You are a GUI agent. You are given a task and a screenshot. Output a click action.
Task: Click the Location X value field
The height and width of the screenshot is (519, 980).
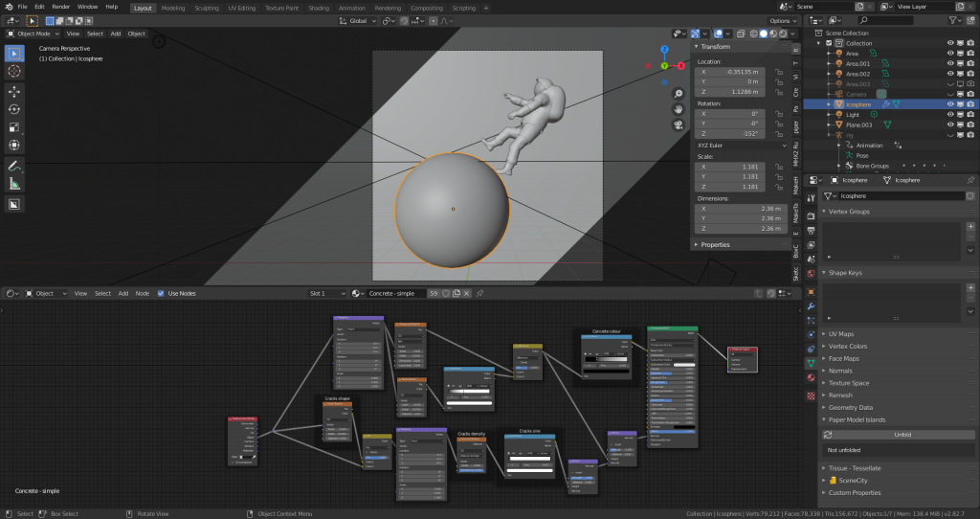(x=730, y=72)
